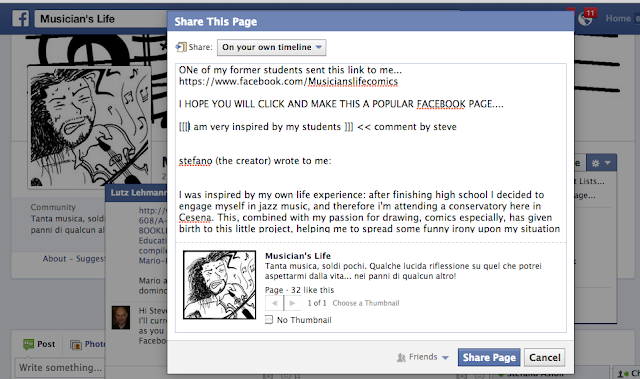Enable the No Thumbnail checkbox

pyautogui.click(x=269, y=319)
